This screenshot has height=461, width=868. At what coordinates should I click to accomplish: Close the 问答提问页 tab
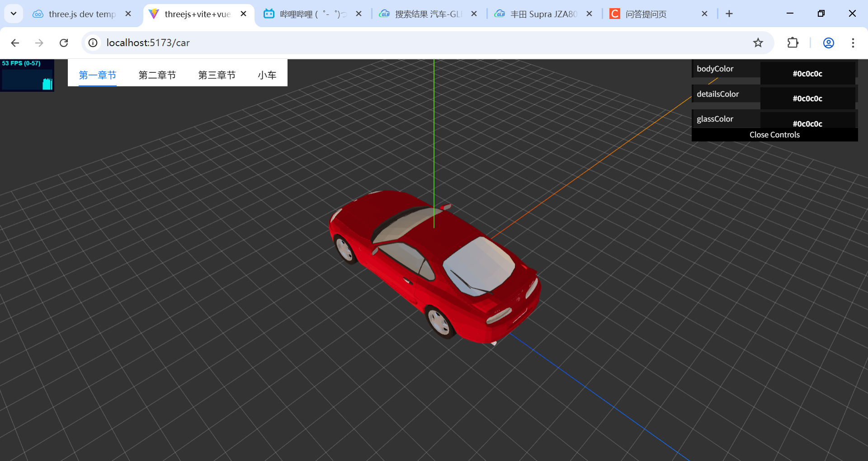click(705, 14)
